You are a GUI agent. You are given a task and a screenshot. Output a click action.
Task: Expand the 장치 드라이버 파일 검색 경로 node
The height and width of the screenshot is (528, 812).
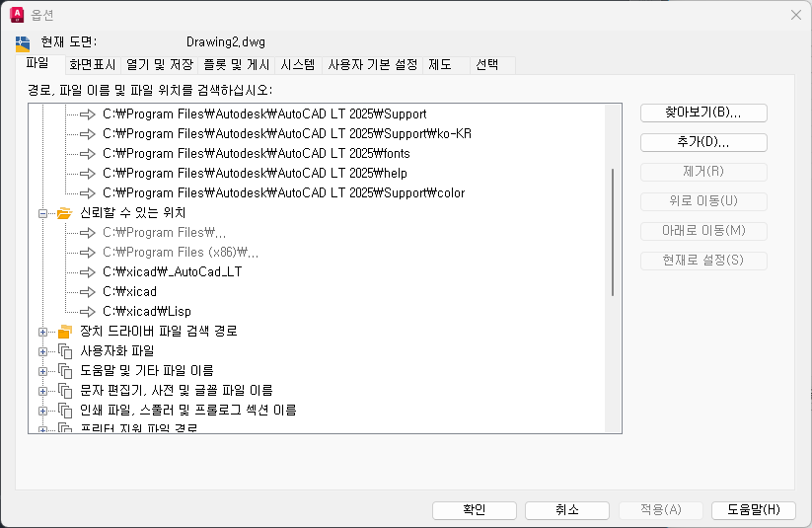[x=43, y=332]
